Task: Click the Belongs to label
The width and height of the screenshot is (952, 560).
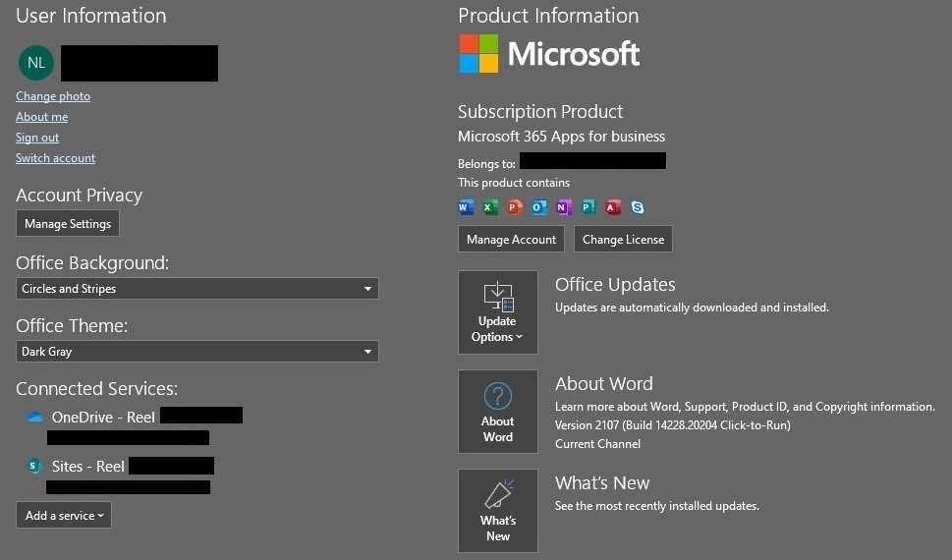Action: click(487, 164)
